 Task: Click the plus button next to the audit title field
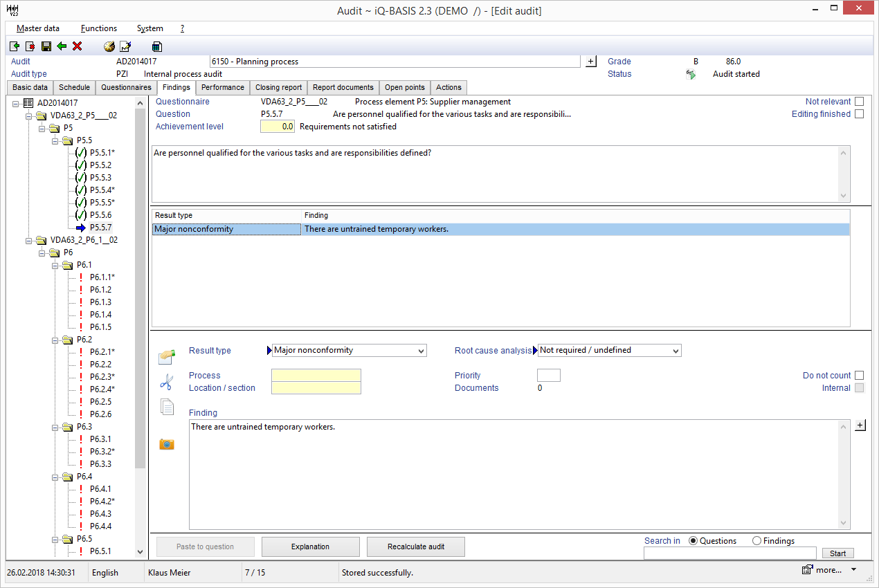(x=590, y=62)
